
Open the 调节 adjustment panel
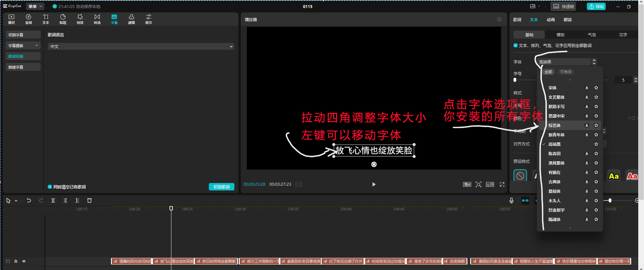149,19
